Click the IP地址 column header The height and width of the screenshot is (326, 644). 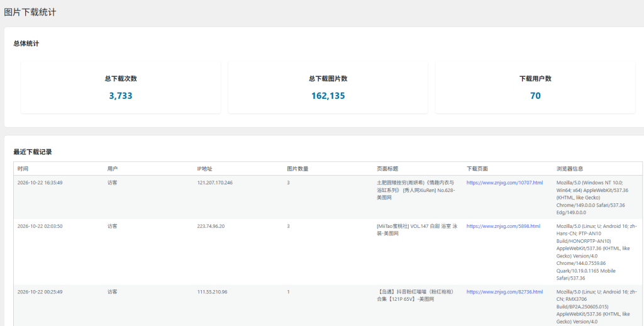click(x=204, y=169)
